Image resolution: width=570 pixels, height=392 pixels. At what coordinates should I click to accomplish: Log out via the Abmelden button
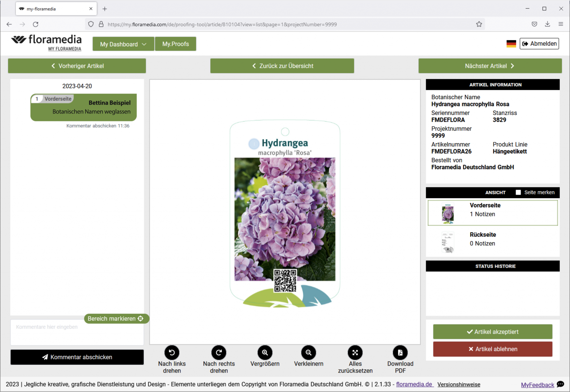pyautogui.click(x=539, y=43)
